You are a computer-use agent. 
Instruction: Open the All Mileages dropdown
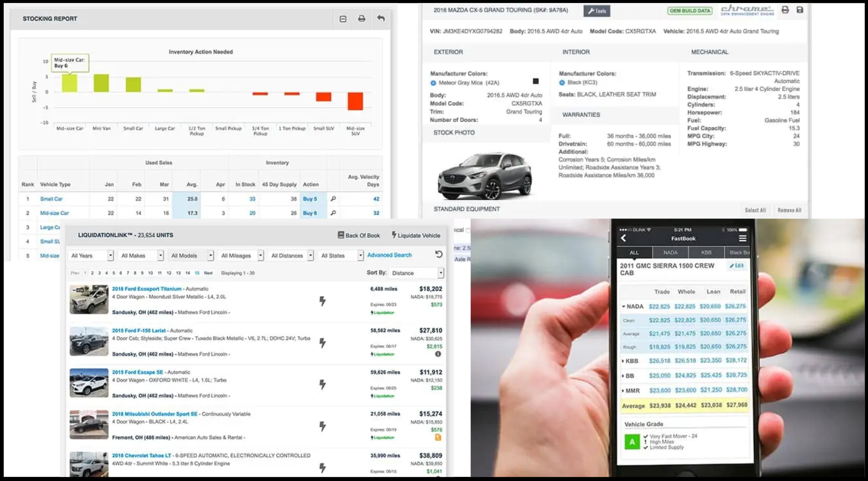(x=241, y=255)
